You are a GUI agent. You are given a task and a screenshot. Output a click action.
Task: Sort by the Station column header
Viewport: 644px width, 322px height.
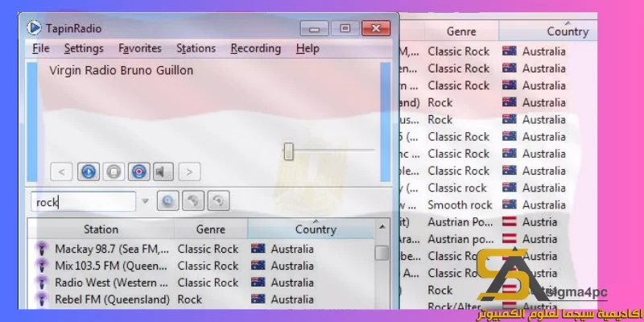[101, 229]
